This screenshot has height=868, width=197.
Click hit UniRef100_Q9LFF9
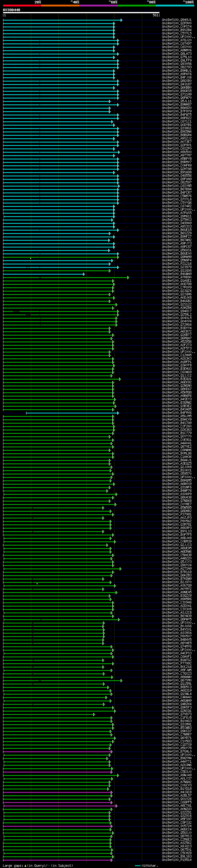click(x=177, y=61)
